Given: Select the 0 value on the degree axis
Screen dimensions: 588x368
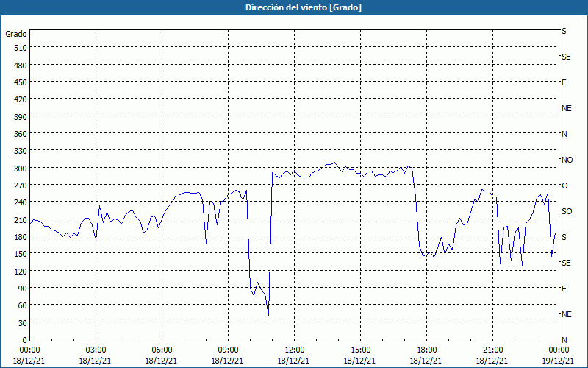Looking at the screenshot, I should tap(25, 340).
